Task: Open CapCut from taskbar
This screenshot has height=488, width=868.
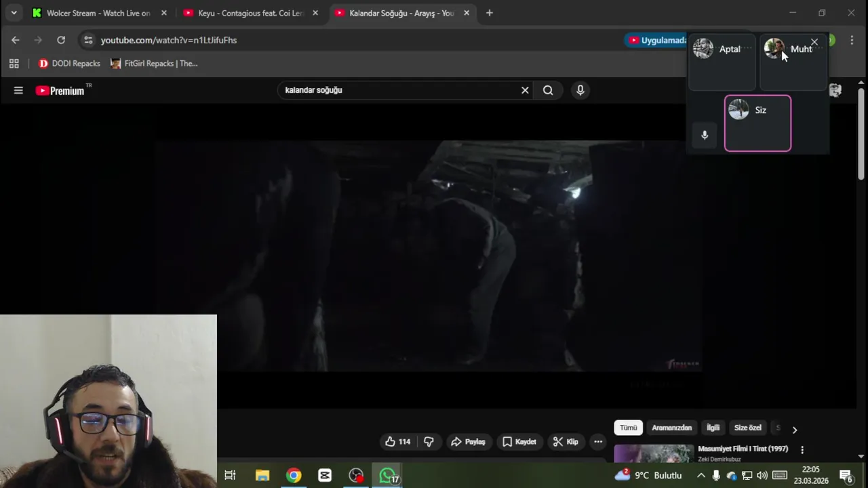Action: (x=325, y=475)
